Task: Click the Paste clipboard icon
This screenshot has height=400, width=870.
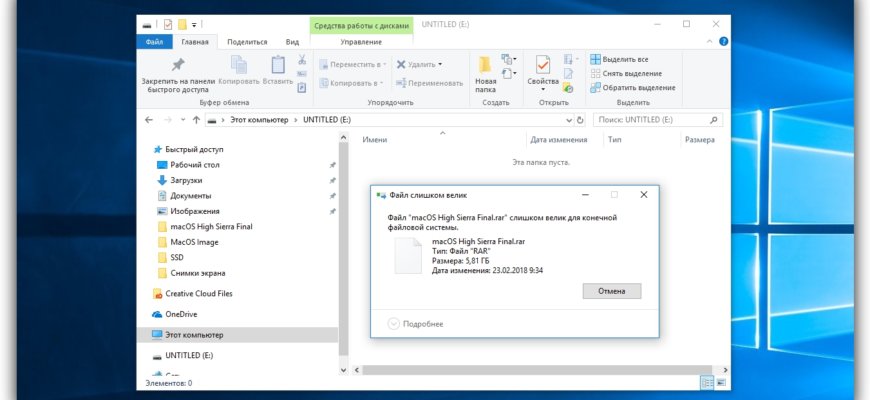Action: 277,64
